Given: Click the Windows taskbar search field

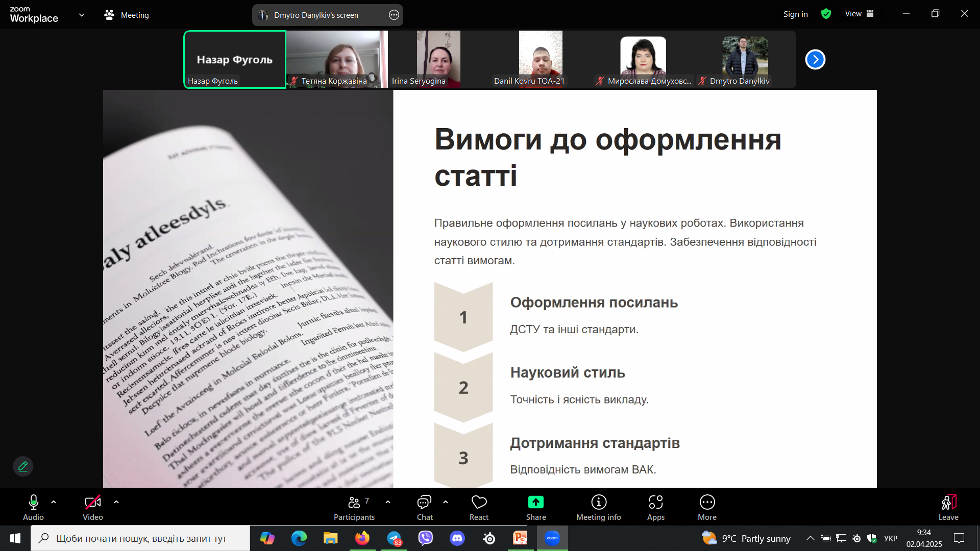Looking at the screenshot, I should coord(141,538).
